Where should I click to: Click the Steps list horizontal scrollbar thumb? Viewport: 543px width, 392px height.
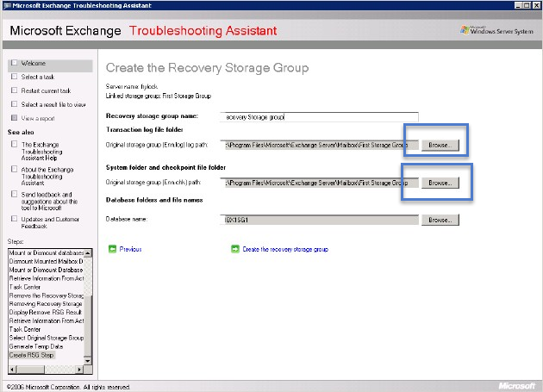[30, 370]
